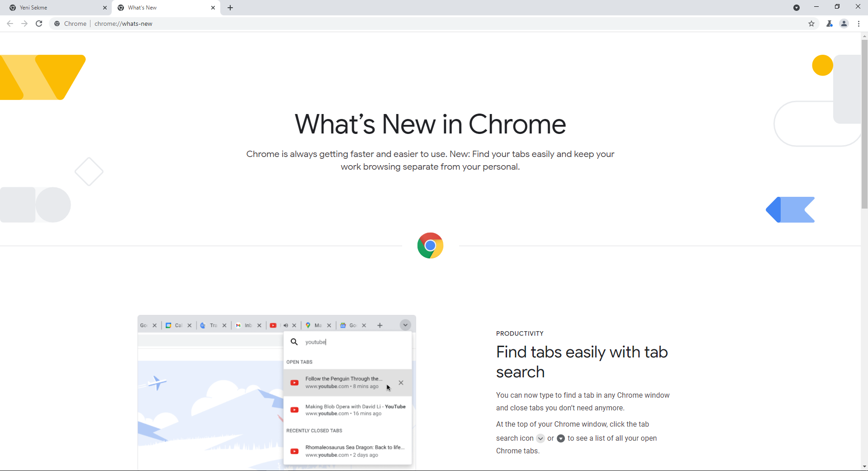Click 'Making Blob Opera with David Li' result
Viewport: 868px width, 471px height.
pyautogui.click(x=347, y=410)
